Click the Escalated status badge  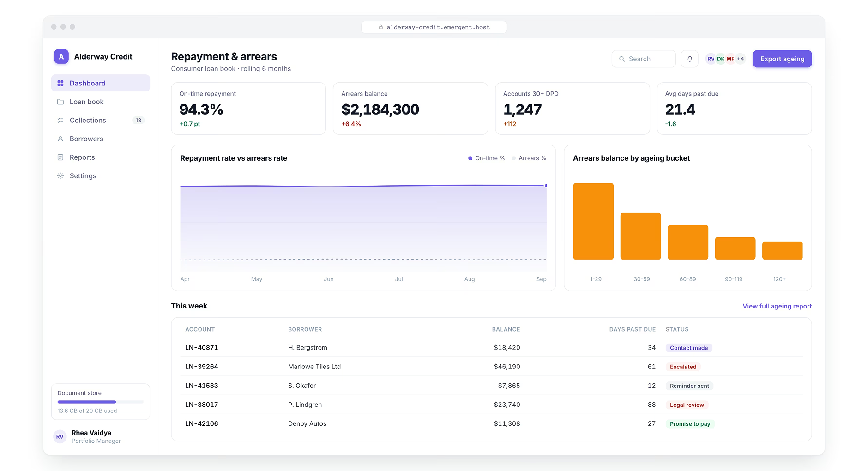tap(683, 367)
